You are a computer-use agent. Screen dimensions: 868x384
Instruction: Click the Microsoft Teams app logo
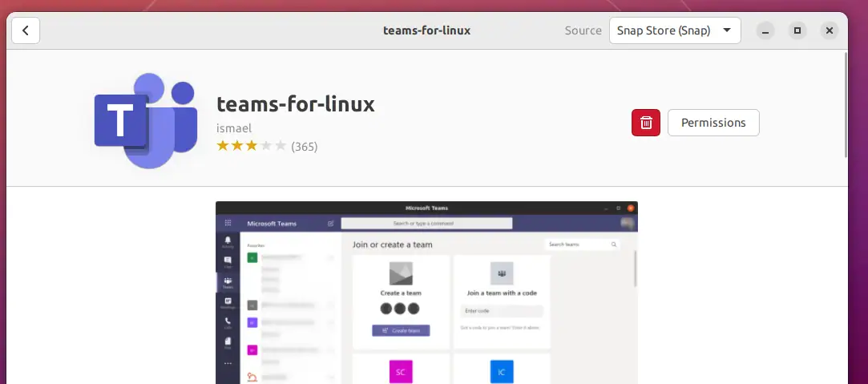pyautogui.click(x=146, y=121)
